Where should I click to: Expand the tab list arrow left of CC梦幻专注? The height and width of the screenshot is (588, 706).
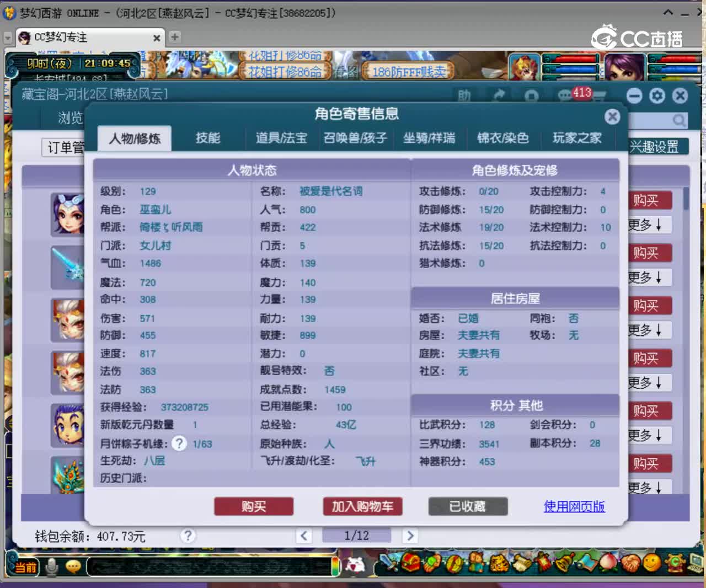click(x=8, y=38)
